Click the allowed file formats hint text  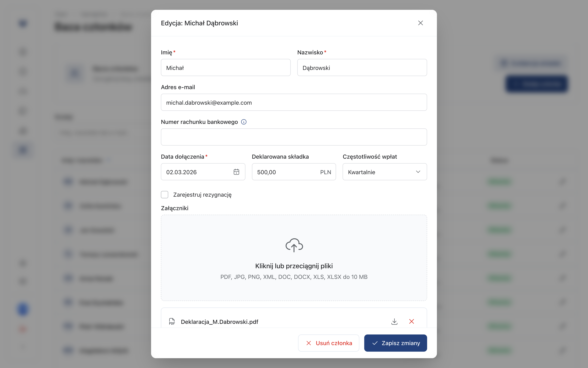[294, 277]
